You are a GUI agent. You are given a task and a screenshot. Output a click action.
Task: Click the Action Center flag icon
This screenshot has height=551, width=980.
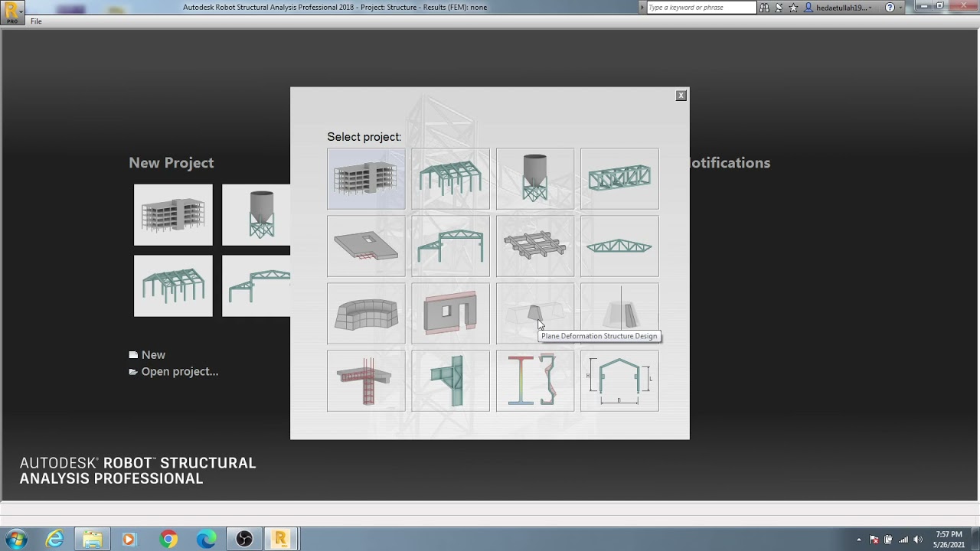click(874, 540)
